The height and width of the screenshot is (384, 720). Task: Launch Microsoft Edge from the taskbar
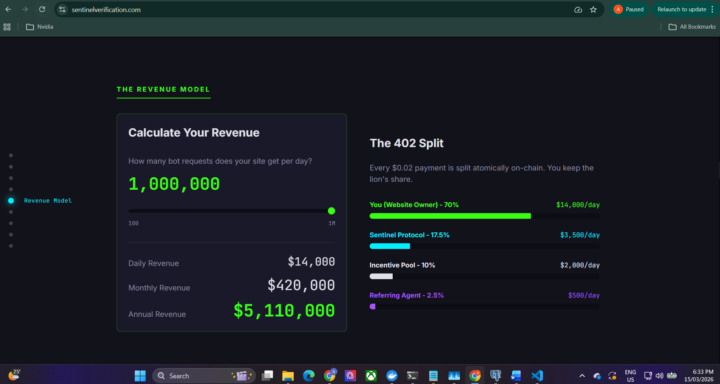point(309,376)
